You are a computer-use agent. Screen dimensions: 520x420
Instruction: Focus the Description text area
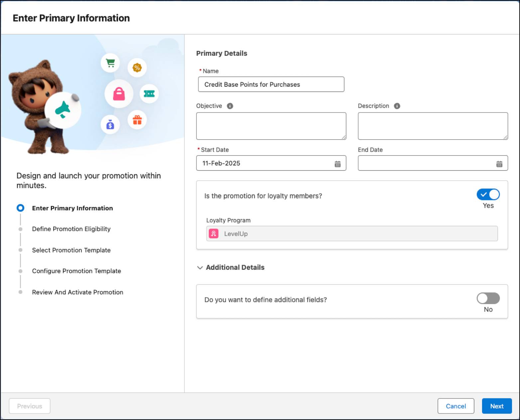click(433, 126)
